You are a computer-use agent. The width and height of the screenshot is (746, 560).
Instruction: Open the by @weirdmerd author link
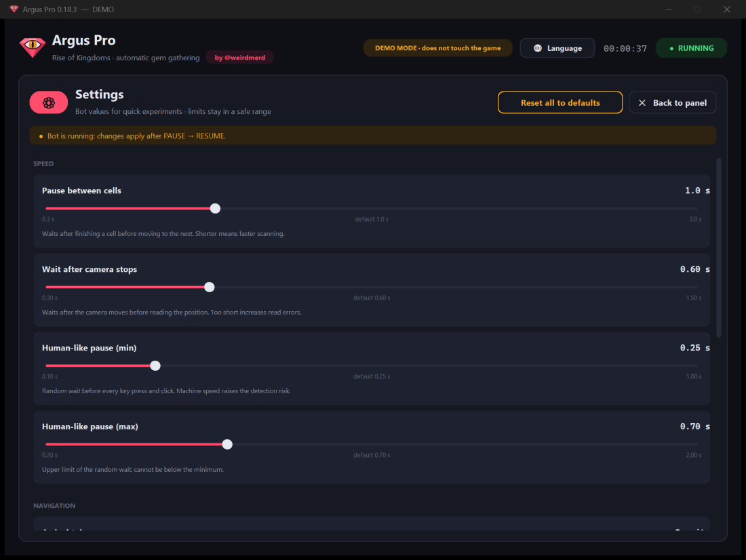pyautogui.click(x=240, y=58)
